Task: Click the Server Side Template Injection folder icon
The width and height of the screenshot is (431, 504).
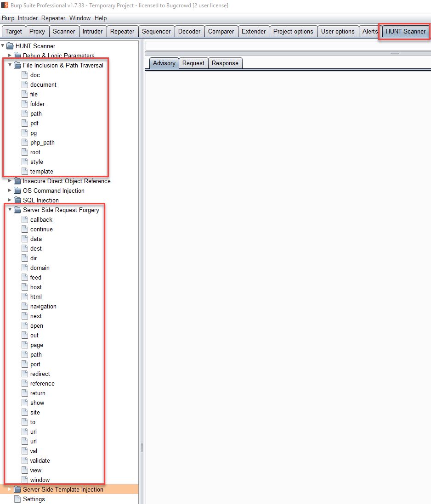Action: click(x=17, y=489)
